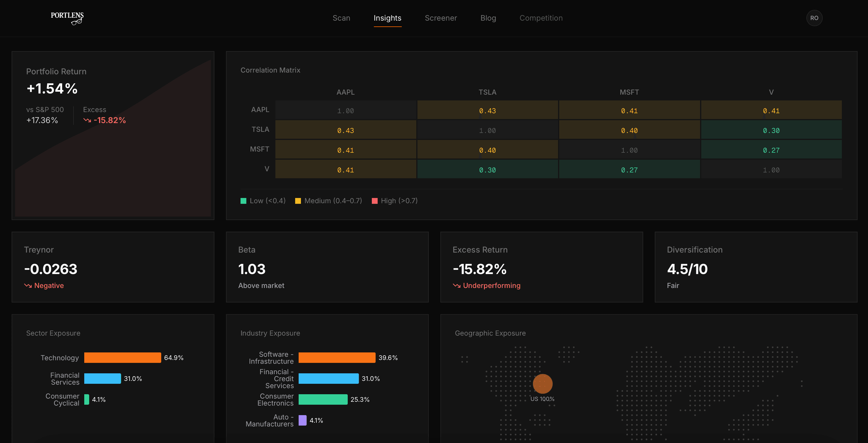The image size is (868, 443).
Task: Click the 39.6% Software Infrastructure percentage
Action: pos(388,357)
